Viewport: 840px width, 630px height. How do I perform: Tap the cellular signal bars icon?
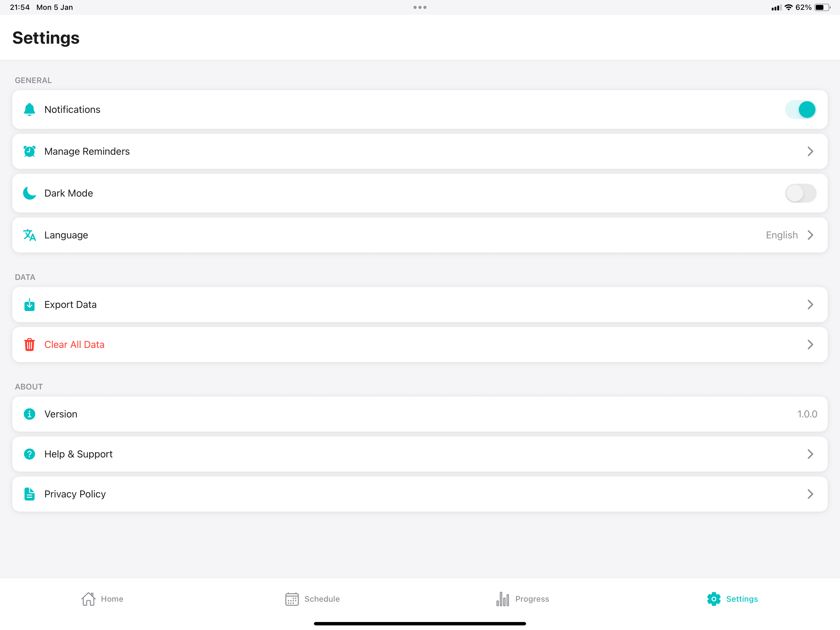776,8
